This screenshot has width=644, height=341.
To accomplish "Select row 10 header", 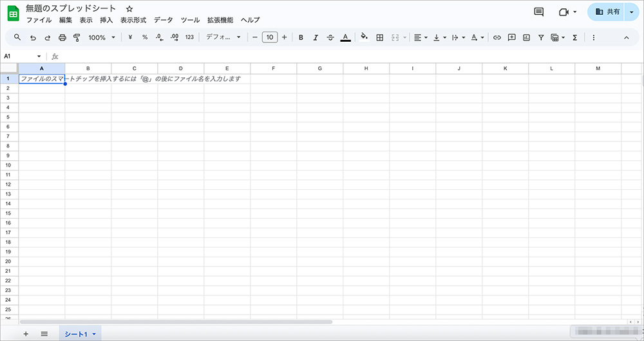I will click(9, 165).
